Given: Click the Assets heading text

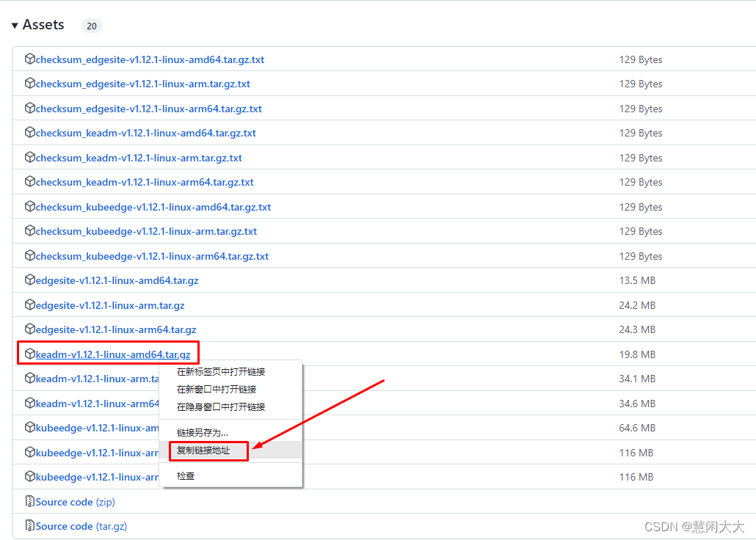Looking at the screenshot, I should pyautogui.click(x=43, y=25).
